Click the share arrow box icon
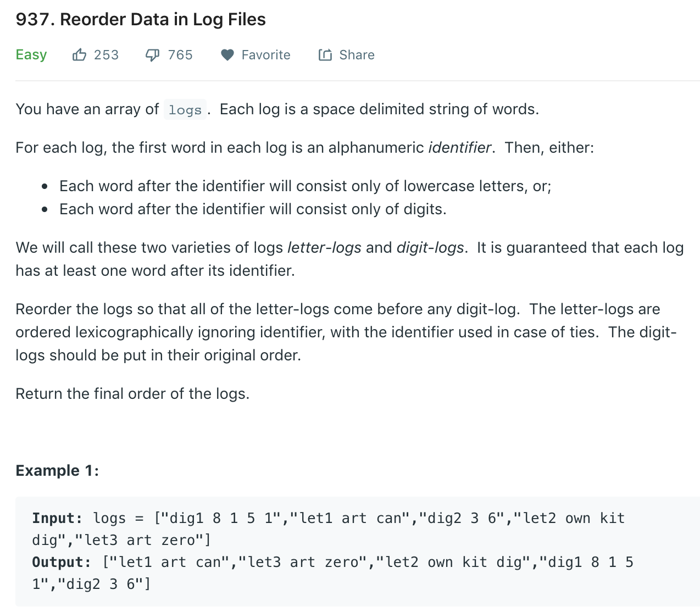 (325, 54)
